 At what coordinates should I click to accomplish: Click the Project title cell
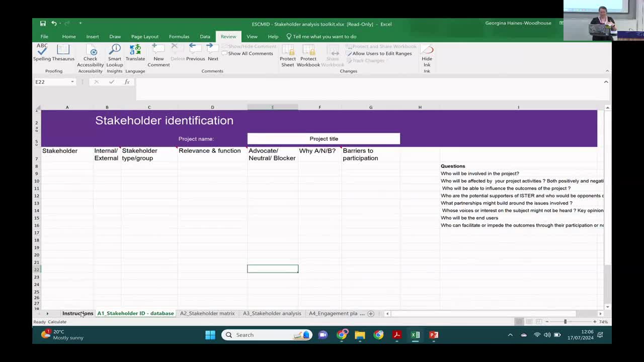324,139
